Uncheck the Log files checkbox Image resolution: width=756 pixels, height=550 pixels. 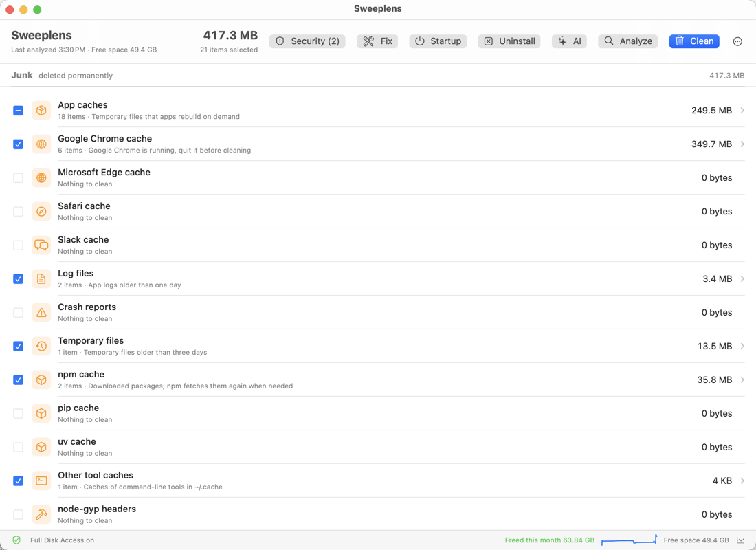pyautogui.click(x=18, y=279)
